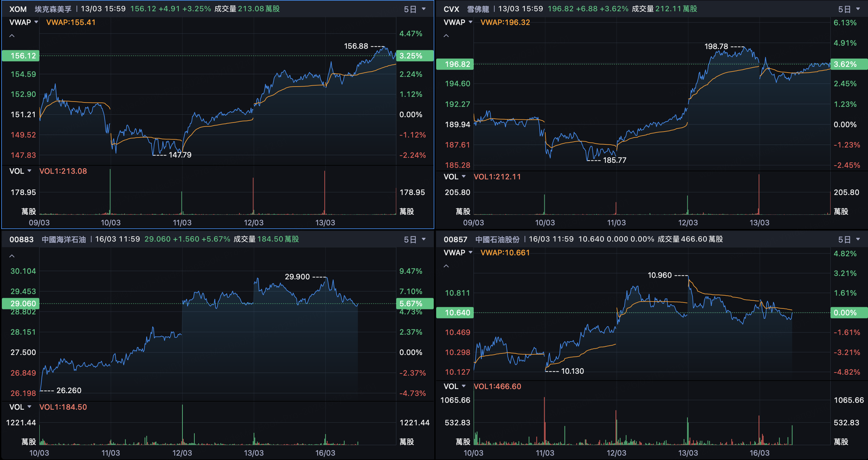The width and height of the screenshot is (868, 460).
Task: Collapse the XOM chart using the caret icon
Action: click(x=12, y=35)
